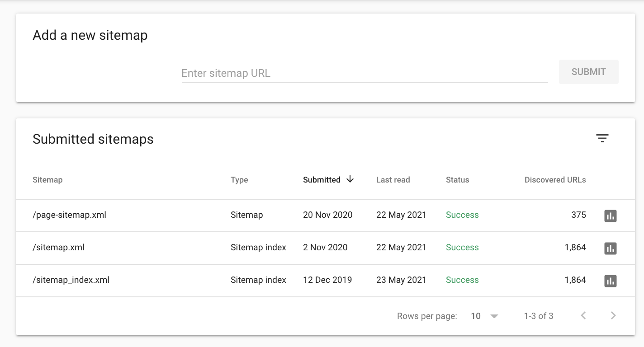
Task: Click the 1-3 of 3 pagination label
Action: point(538,316)
